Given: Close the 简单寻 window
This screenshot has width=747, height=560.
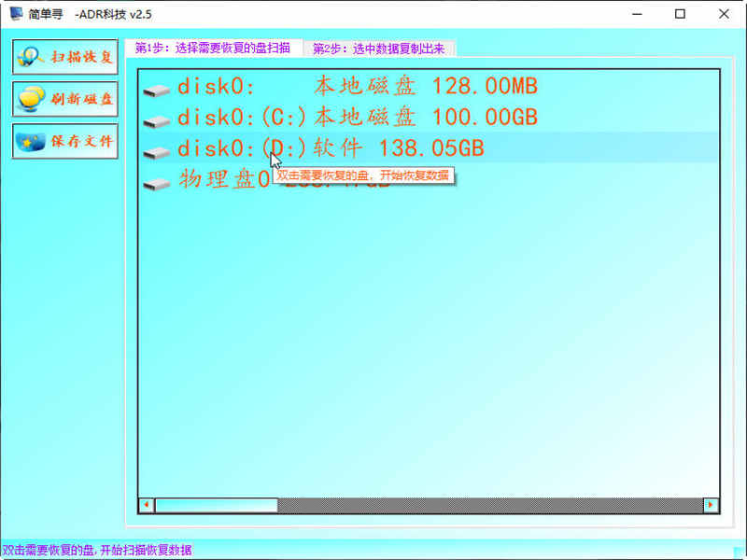Looking at the screenshot, I should coord(724,14).
